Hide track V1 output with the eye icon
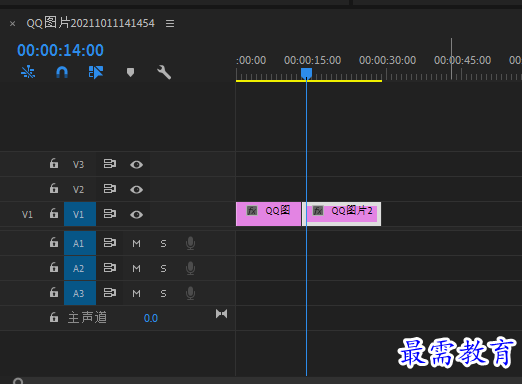Viewport: 522px width, 384px height. [x=136, y=215]
